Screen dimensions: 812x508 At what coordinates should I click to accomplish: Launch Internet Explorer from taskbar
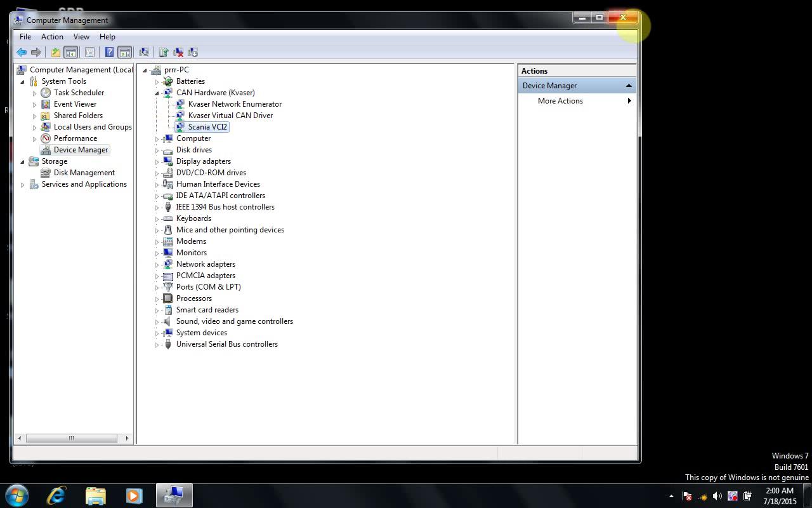(56, 495)
